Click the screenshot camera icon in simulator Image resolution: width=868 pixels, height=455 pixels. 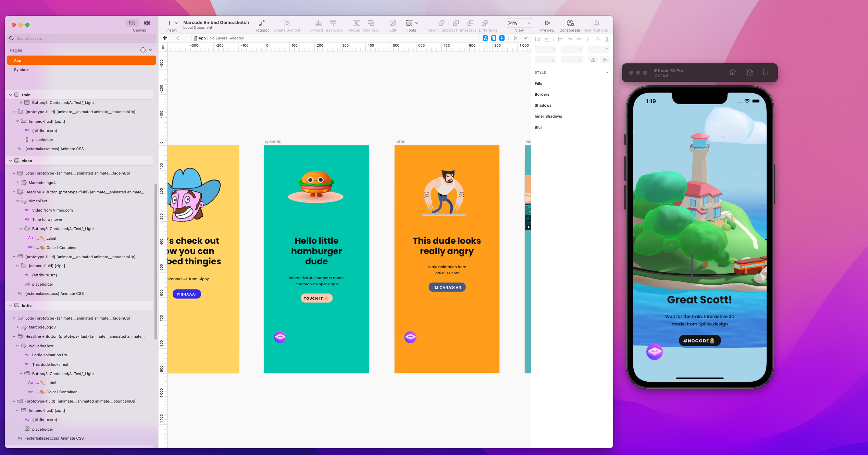click(749, 72)
